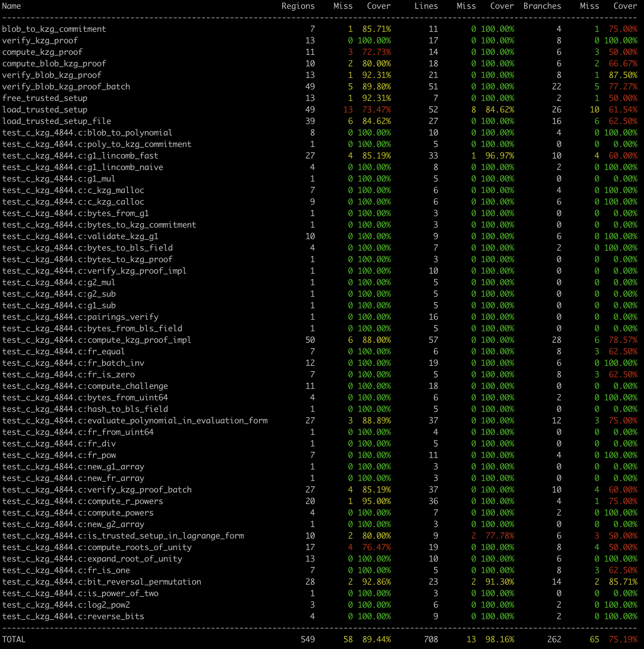Click the is_trusted_setup_in_lagrange_form function name
This screenshot has height=649, width=644.
tap(123, 536)
